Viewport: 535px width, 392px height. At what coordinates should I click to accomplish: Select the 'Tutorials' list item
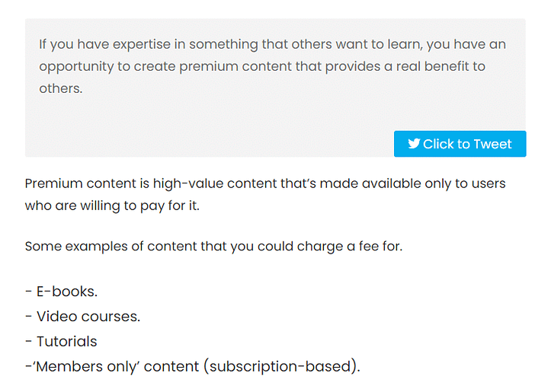61,342
